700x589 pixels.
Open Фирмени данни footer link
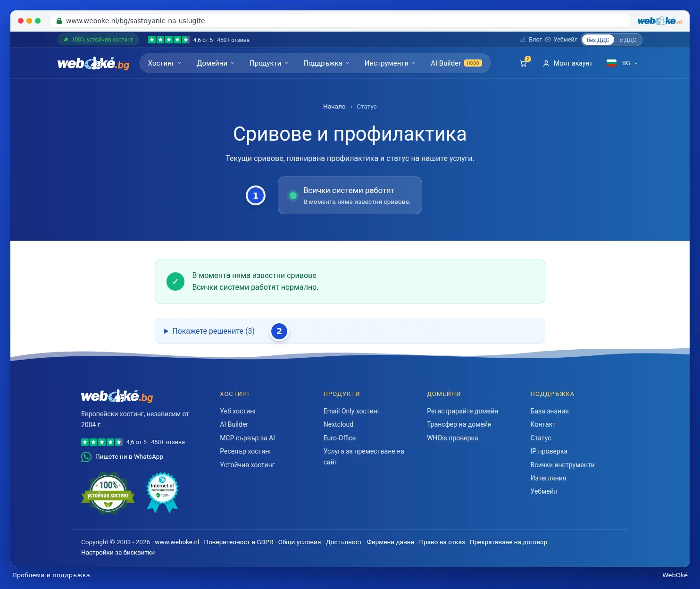pos(391,542)
